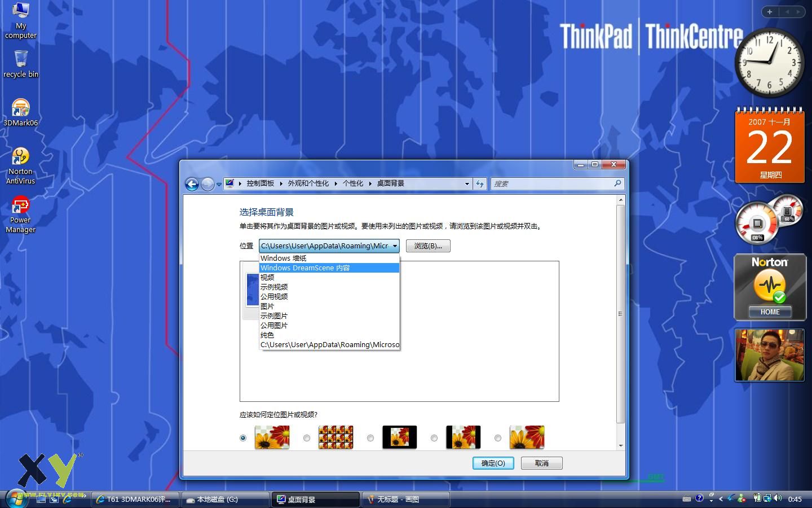
Task: Select the fourth positioning radio button
Action: click(434, 438)
